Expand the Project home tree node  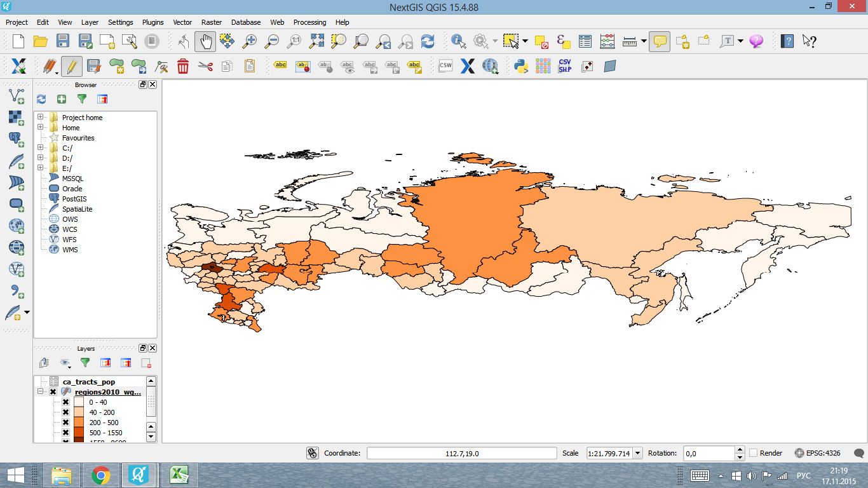tap(41, 117)
